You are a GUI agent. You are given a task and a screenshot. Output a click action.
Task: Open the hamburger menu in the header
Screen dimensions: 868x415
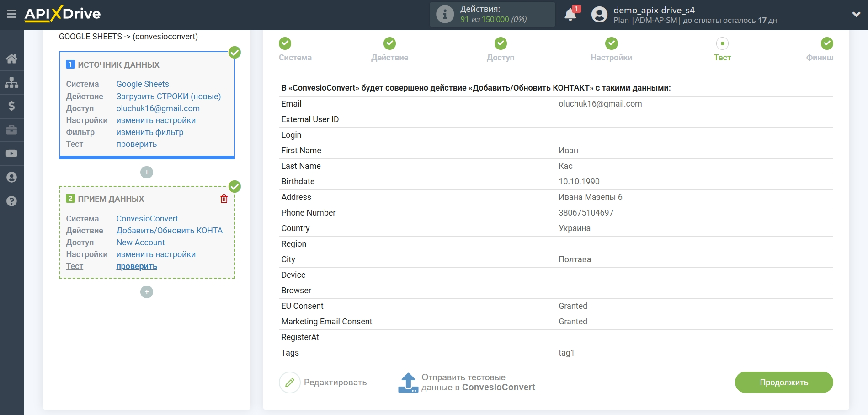[x=11, y=14]
